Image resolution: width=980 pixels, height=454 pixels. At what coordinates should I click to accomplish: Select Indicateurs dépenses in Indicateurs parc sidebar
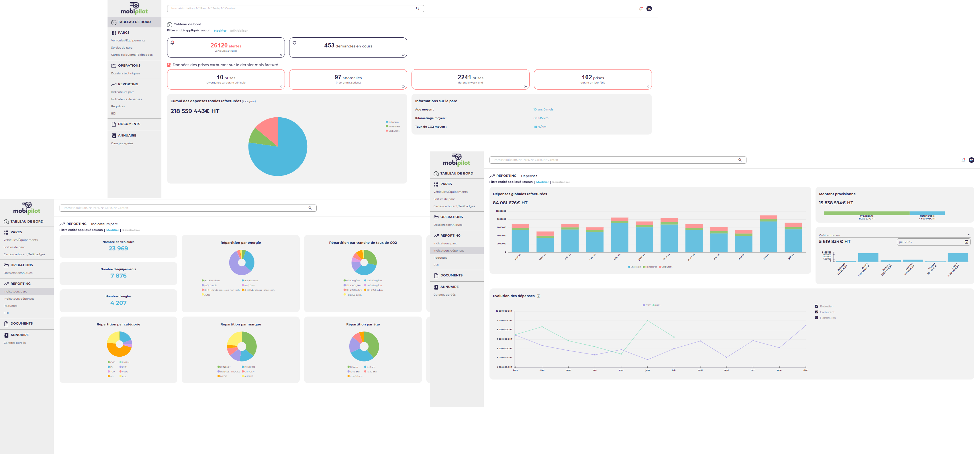(x=19, y=298)
